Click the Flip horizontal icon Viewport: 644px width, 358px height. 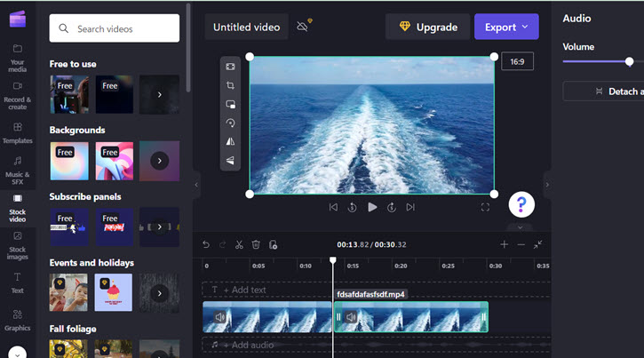point(230,142)
